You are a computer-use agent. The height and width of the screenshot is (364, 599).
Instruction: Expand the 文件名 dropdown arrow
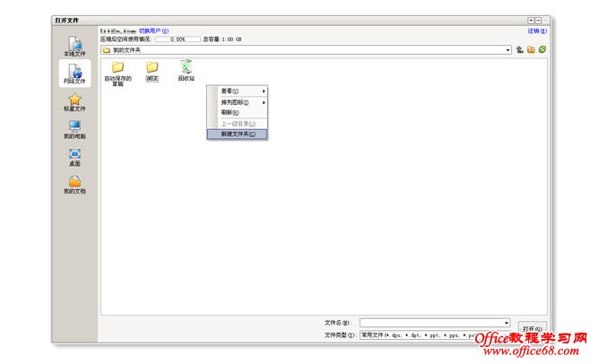click(507, 323)
